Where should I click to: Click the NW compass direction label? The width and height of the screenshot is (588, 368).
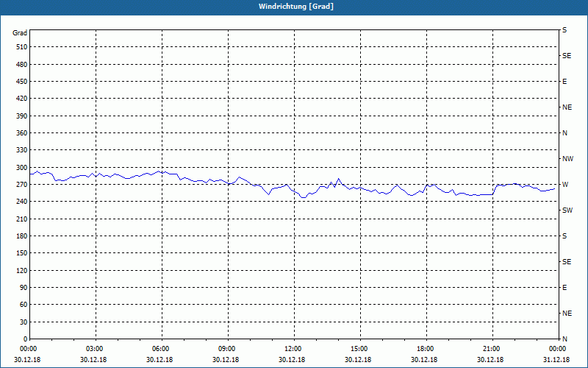pos(567,159)
